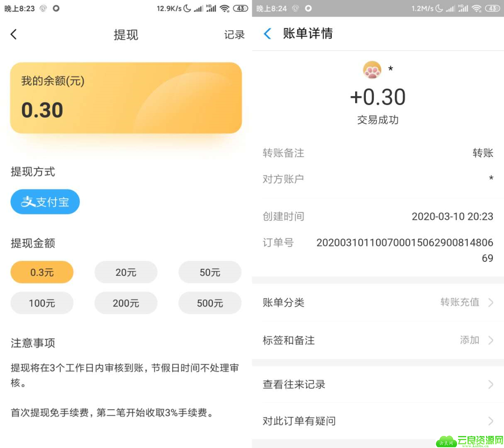504x448 pixels.
Task: Select the 20元 withdrawal amount
Action: (x=126, y=272)
